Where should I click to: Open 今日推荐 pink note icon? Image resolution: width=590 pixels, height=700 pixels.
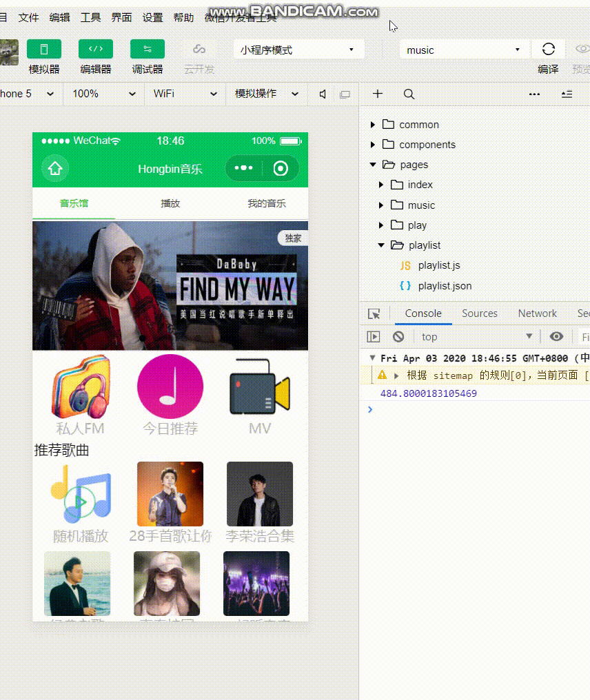tap(170, 387)
